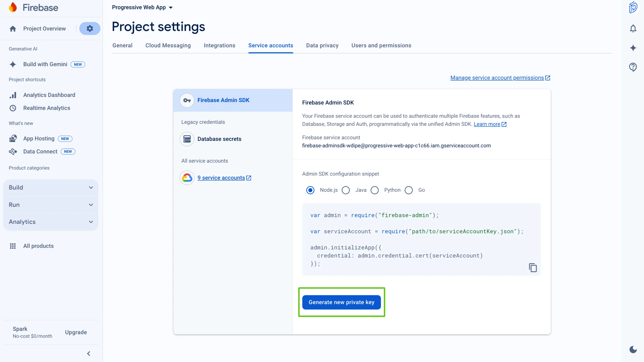Click the Upgrade plan button
The width and height of the screenshot is (644, 362).
click(76, 332)
